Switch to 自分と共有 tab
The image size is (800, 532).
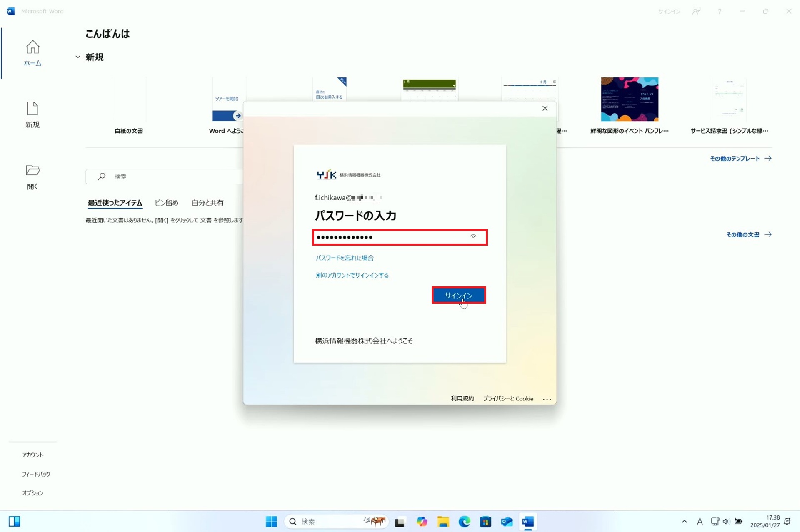(207, 203)
